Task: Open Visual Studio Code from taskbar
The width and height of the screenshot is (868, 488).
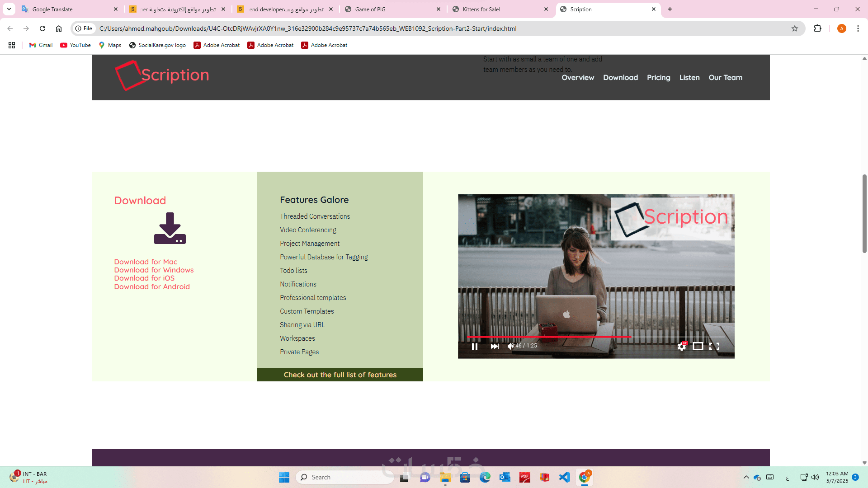Action: point(564,477)
